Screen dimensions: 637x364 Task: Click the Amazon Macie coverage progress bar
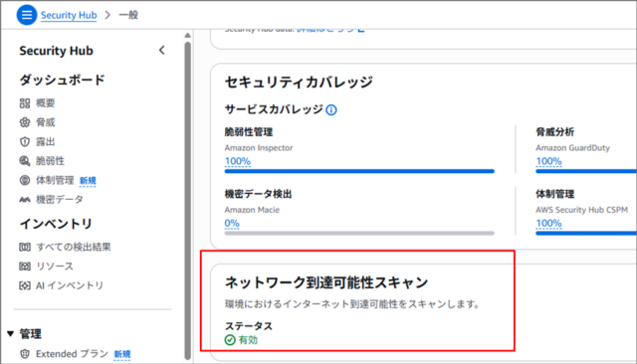click(x=359, y=234)
